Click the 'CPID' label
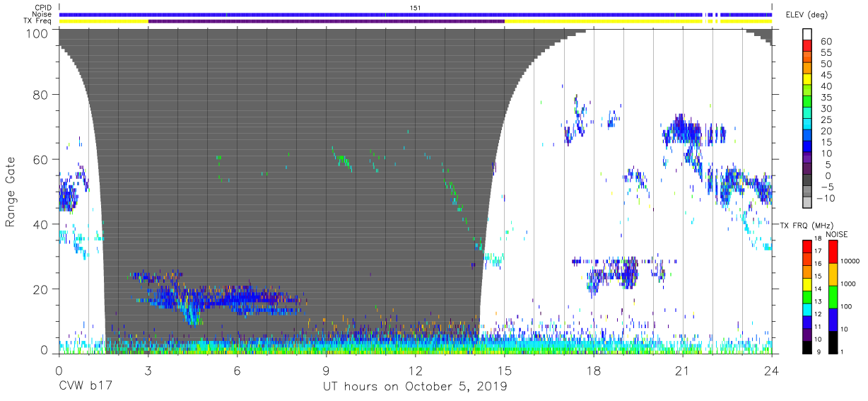The height and width of the screenshot is (401, 868). pyautogui.click(x=43, y=8)
